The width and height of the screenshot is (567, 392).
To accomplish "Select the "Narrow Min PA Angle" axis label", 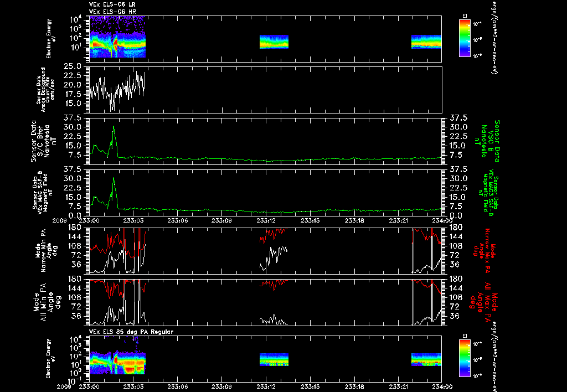I will pyautogui.click(x=46, y=250).
